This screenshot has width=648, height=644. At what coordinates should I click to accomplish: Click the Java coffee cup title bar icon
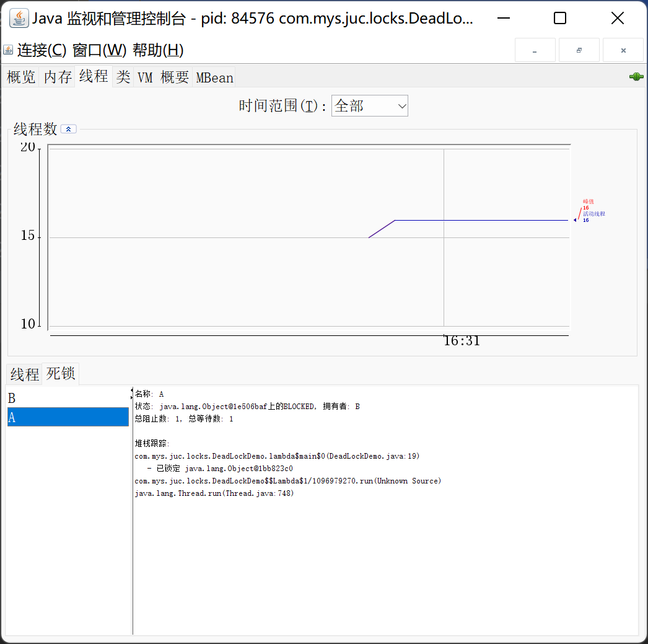(x=19, y=18)
